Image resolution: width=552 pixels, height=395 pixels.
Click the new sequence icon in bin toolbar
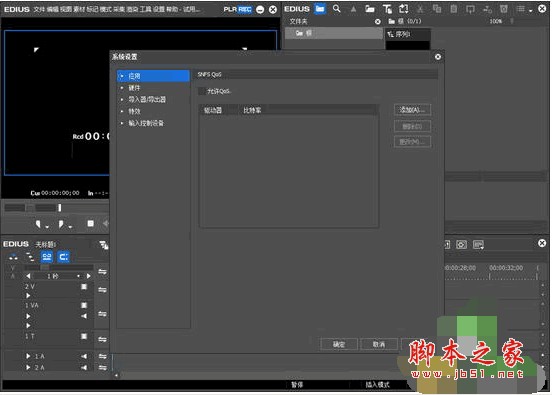(x=403, y=9)
